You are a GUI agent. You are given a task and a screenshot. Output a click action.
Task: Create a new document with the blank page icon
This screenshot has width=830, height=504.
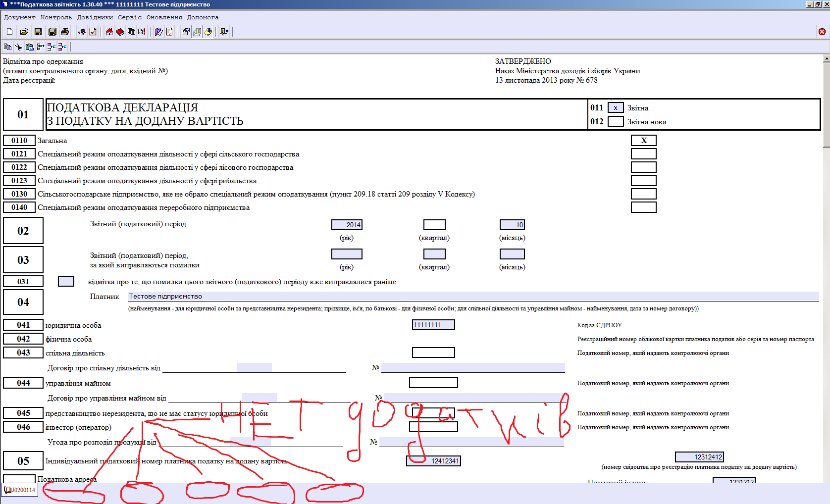point(9,32)
